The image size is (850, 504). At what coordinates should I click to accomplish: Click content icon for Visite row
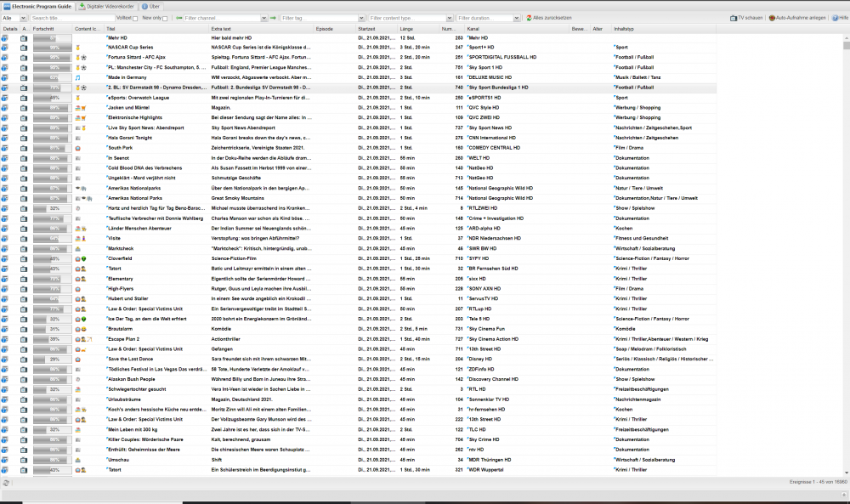(x=80, y=239)
